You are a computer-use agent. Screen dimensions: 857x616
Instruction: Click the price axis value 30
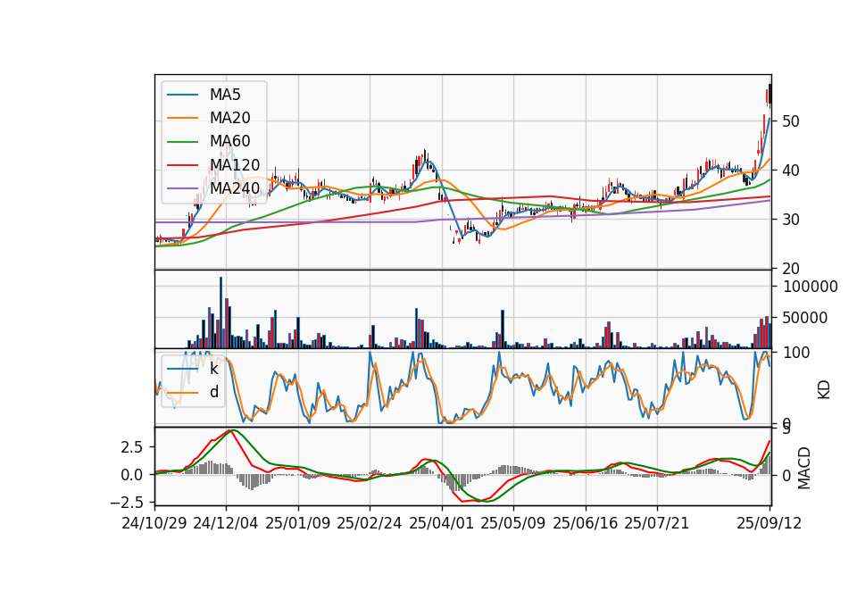click(x=791, y=220)
